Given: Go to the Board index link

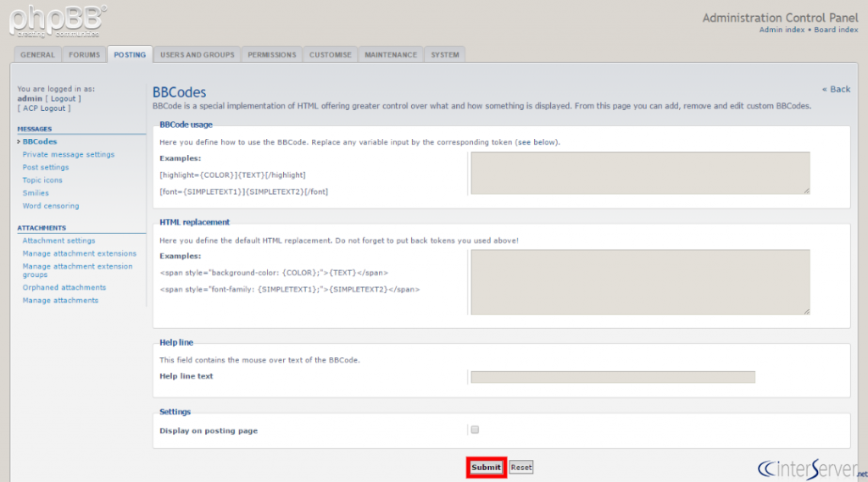Looking at the screenshot, I should (x=836, y=30).
